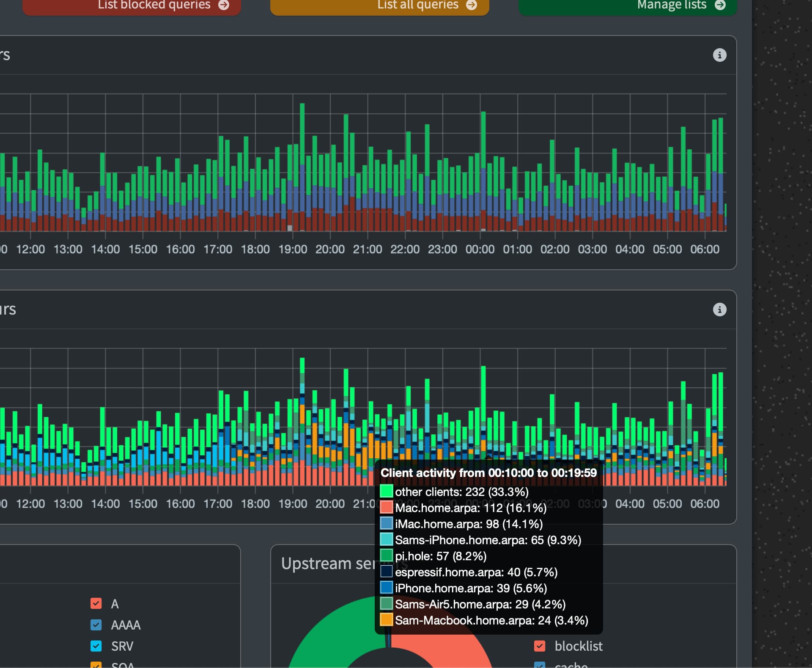Click the iMac.home.arpa blue swatch

(x=386, y=523)
